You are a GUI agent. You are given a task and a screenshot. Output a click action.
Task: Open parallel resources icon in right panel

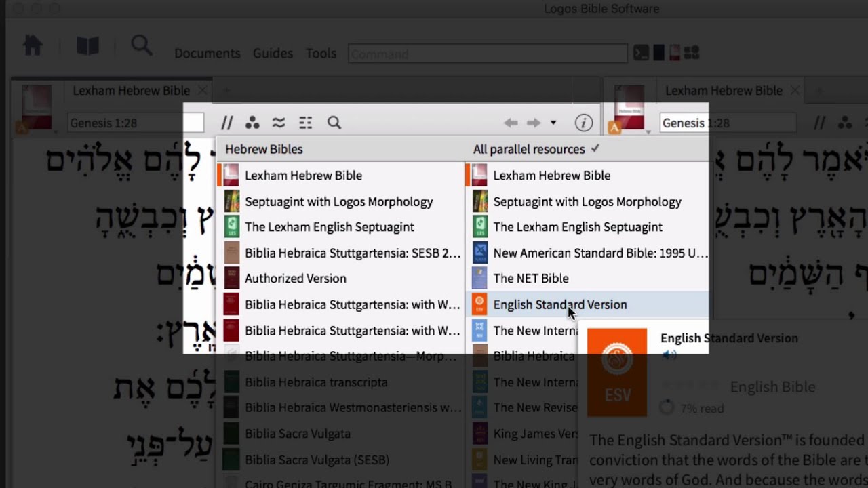pyautogui.click(x=820, y=123)
